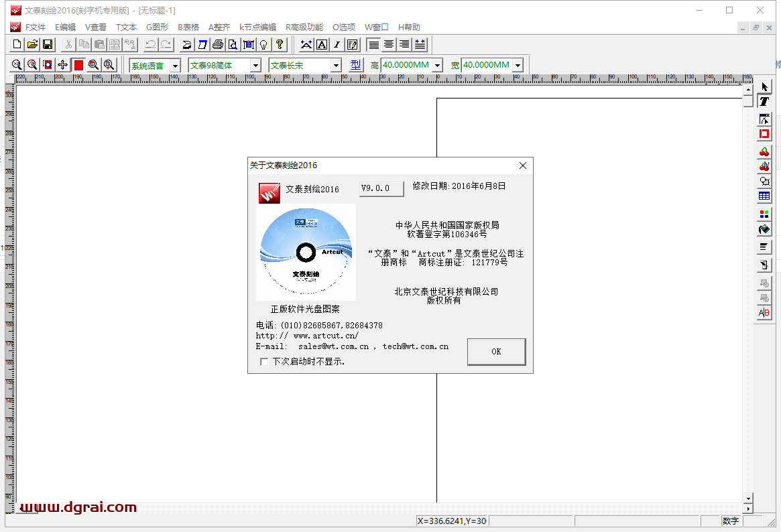Select the paint bucket fill tool
The height and width of the screenshot is (532, 781).
(764, 229)
